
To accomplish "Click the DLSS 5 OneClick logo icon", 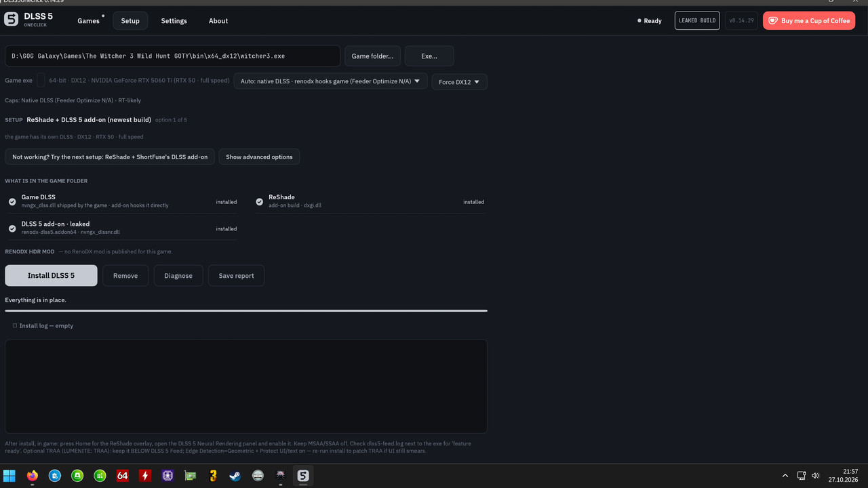I will click(12, 20).
